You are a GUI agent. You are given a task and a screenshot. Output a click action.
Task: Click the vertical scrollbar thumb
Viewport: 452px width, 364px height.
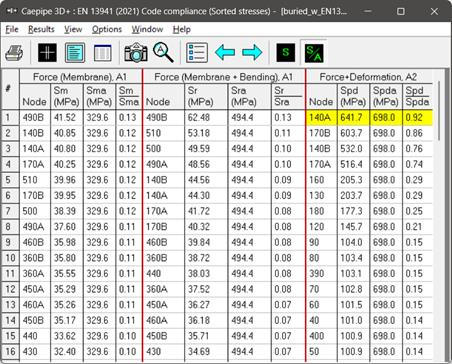click(439, 110)
